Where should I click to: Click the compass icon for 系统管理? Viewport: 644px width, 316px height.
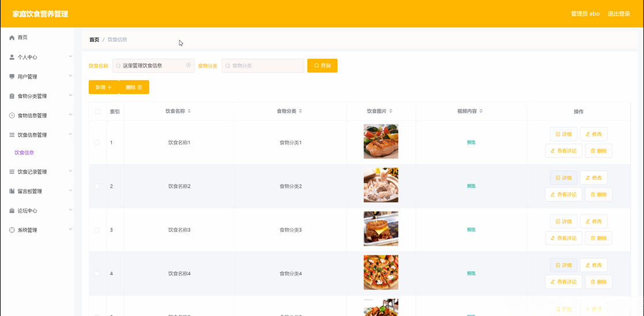tap(12, 230)
